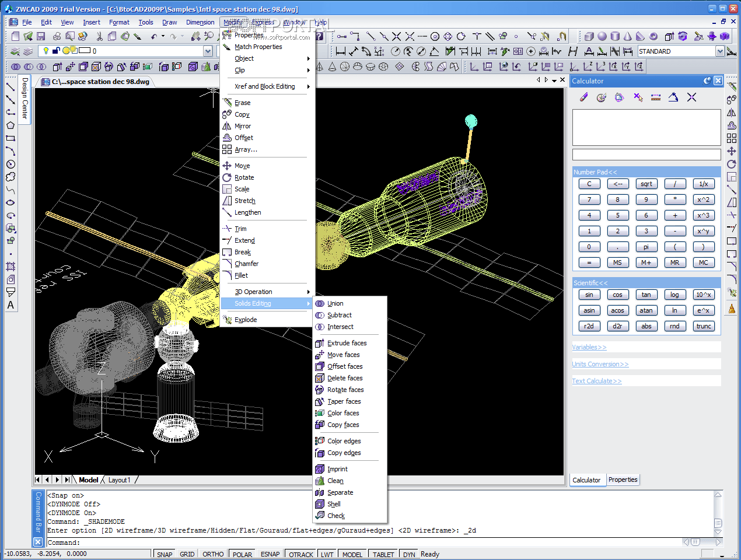The height and width of the screenshot is (560, 741).
Task: Click the calculator expression input field
Action: coord(646,155)
